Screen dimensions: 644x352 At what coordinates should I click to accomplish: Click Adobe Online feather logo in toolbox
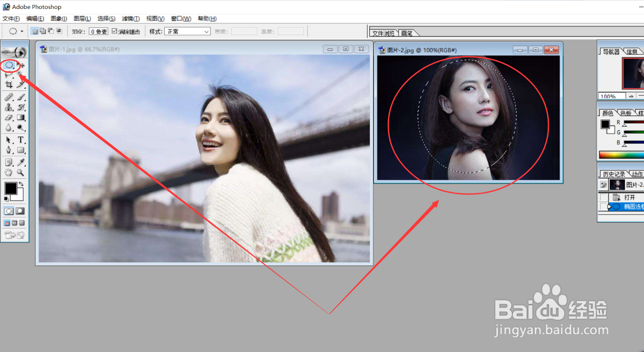coord(15,52)
